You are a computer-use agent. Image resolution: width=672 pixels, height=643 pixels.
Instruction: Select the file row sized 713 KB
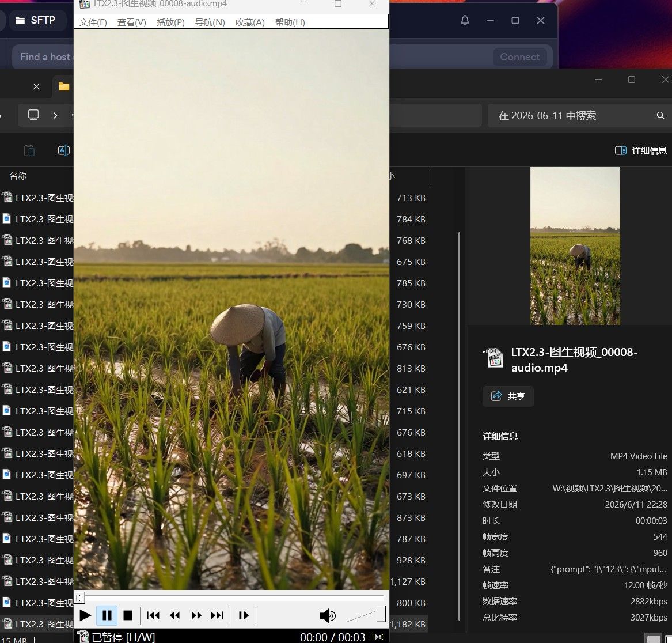tap(214, 198)
